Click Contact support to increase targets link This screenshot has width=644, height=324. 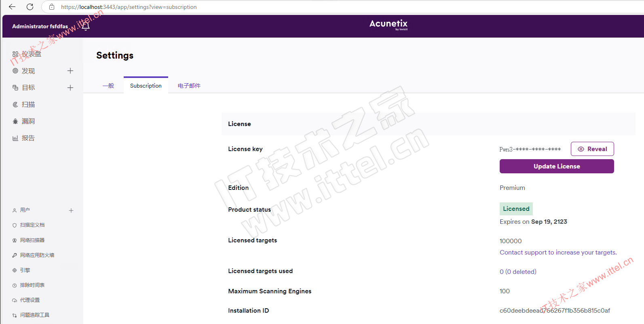click(x=558, y=252)
